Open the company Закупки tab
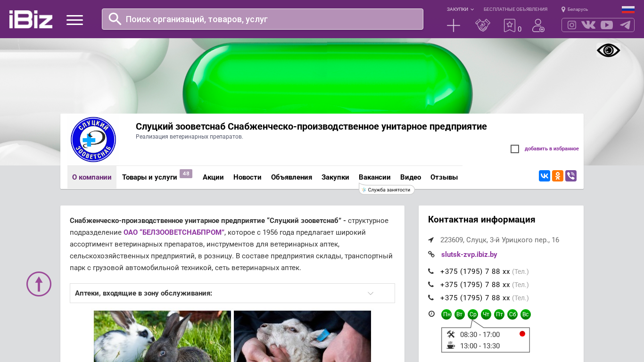644x362 pixels. point(335,177)
